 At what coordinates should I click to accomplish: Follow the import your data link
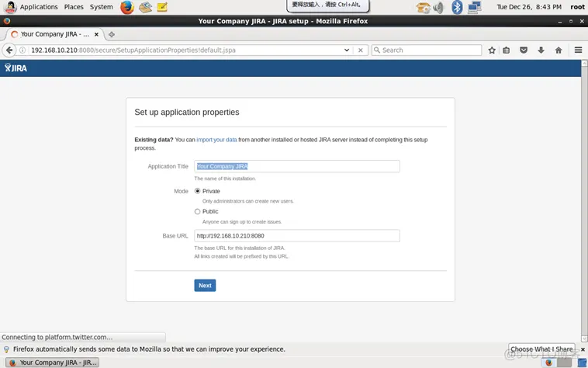point(216,140)
